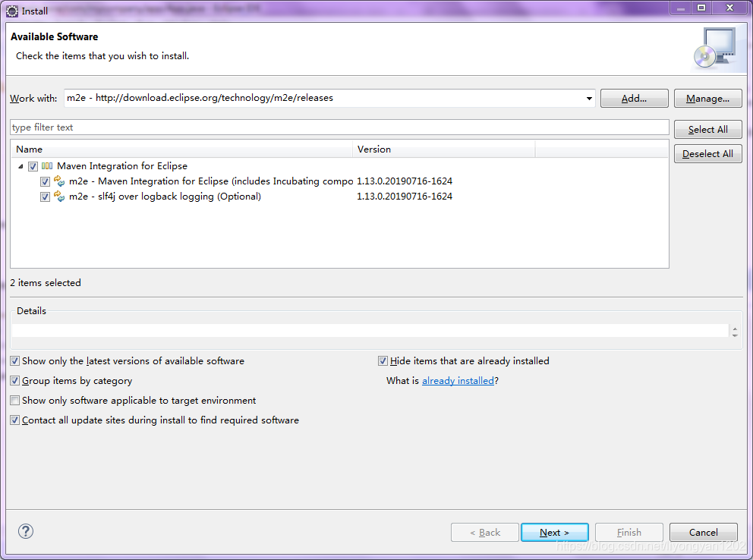This screenshot has width=753, height=560.
Task: Click the Name column header
Action: [181, 149]
